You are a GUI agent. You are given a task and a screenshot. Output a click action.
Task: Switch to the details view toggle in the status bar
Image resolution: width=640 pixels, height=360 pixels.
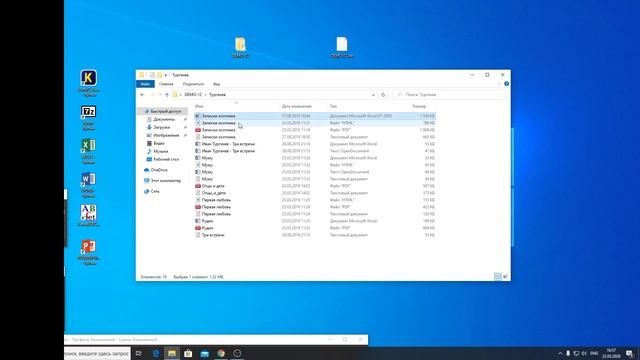[498, 277]
